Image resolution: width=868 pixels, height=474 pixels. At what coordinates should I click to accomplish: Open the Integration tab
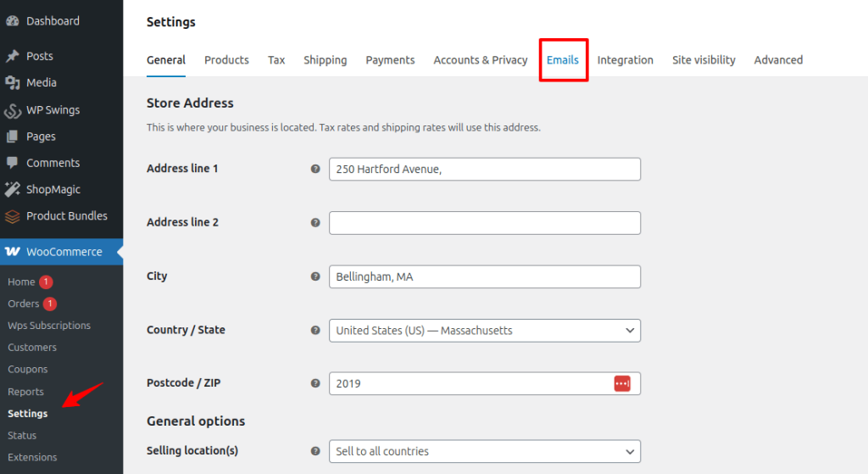tap(625, 60)
